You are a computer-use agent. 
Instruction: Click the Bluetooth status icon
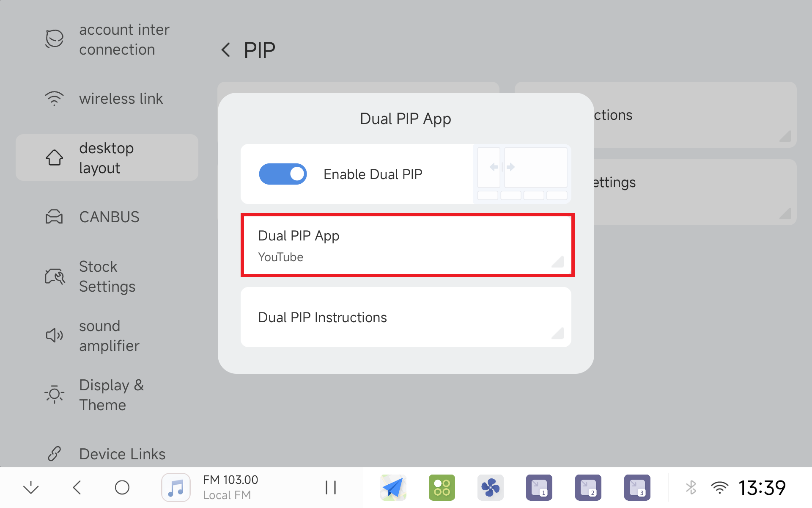[x=691, y=488]
